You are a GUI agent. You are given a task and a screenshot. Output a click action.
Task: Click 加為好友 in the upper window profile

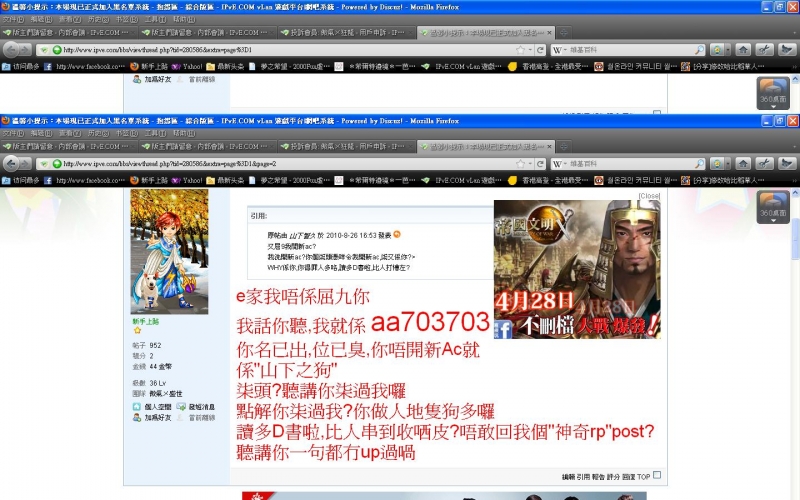click(157, 79)
